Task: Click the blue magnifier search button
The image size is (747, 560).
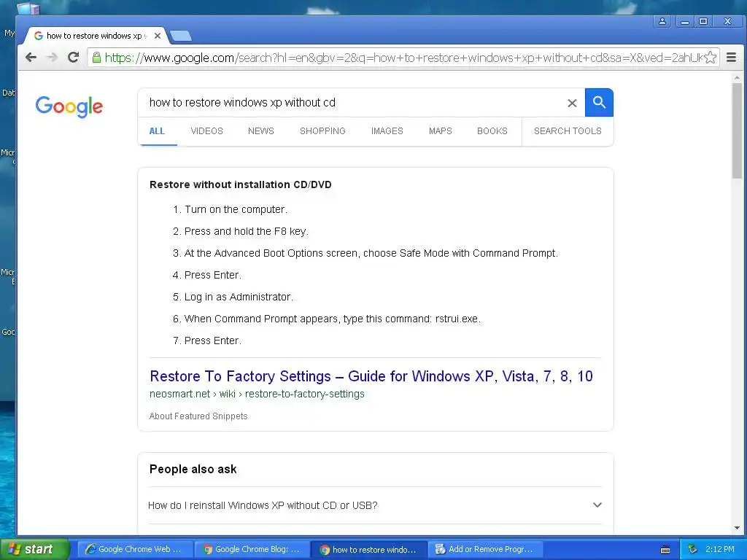Action: tap(599, 102)
